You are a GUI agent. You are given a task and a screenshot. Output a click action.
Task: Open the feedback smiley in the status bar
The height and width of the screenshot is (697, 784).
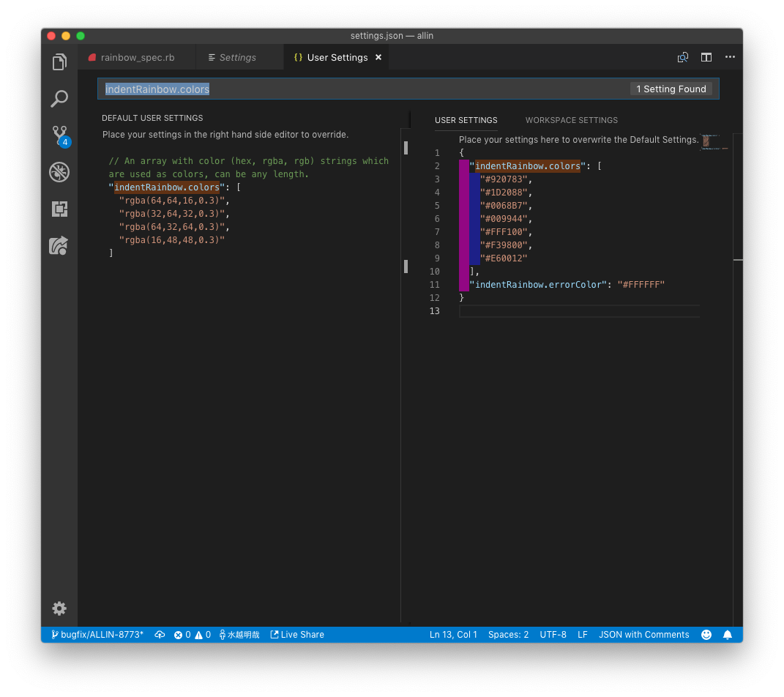click(x=706, y=635)
